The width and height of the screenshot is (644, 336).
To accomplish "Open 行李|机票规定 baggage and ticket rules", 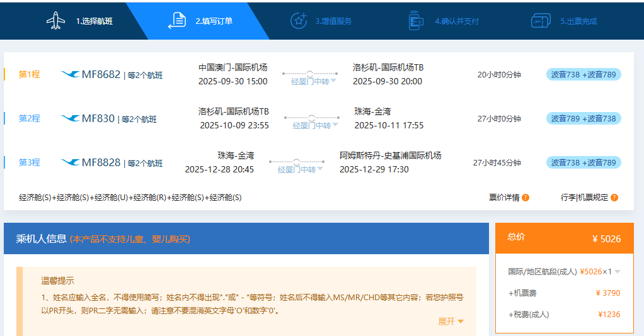I will point(584,198).
